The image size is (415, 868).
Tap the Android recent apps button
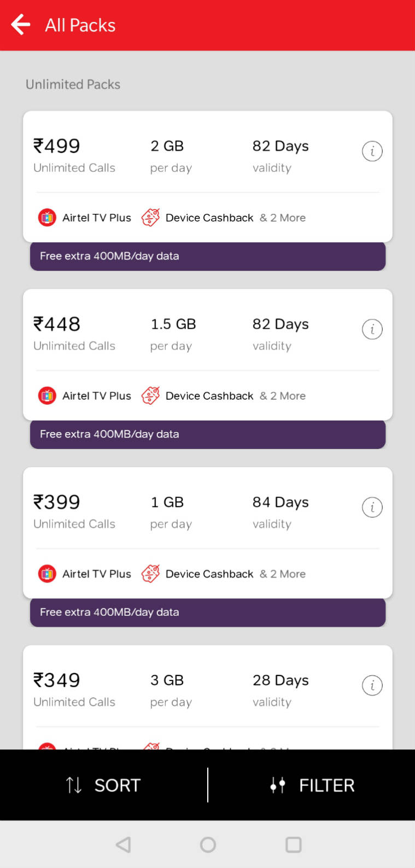pos(293,844)
